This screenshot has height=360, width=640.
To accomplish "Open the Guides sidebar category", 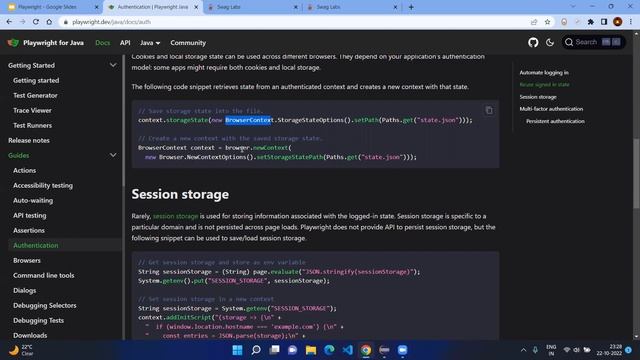I will [x=18, y=155].
